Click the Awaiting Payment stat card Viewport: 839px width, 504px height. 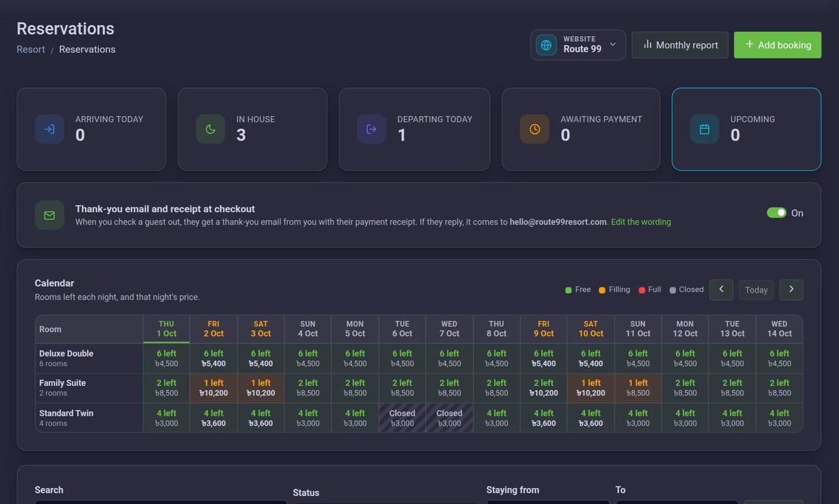pyautogui.click(x=581, y=129)
